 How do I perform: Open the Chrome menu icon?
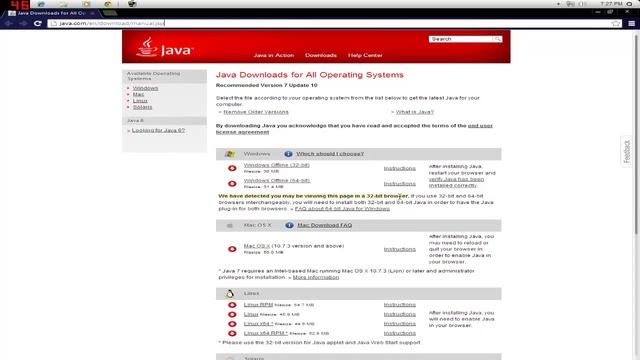coord(631,23)
